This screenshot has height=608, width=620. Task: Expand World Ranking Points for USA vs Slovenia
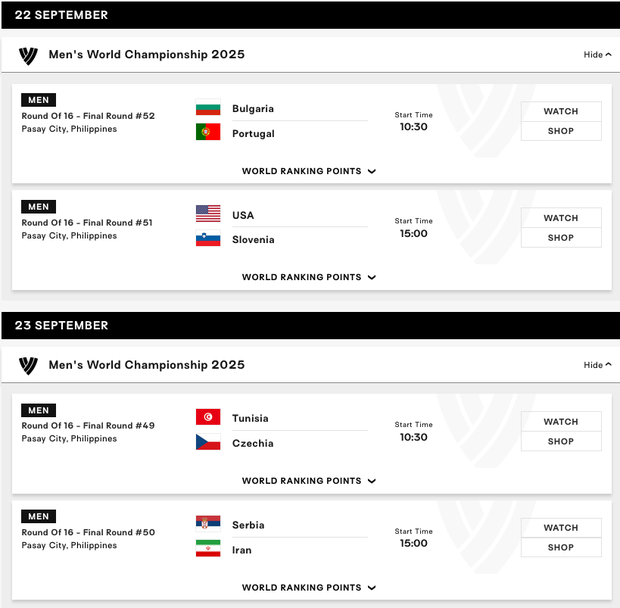tap(309, 277)
